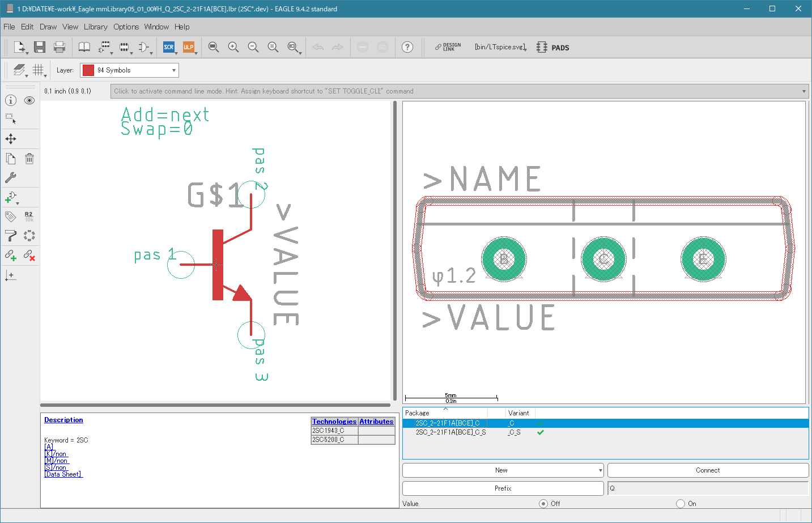Click the Connect button
Image resolution: width=812 pixels, height=523 pixels.
[708, 470]
